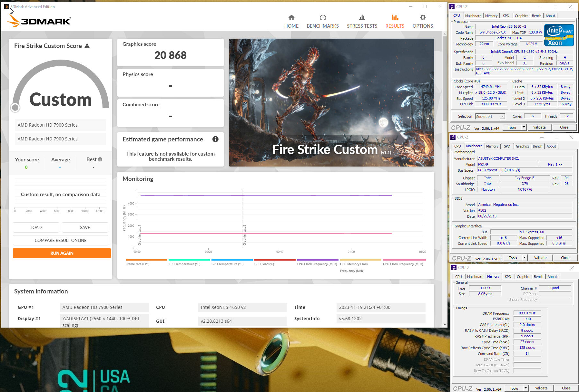The width and height of the screenshot is (579, 392).
Task: Open Tools dropdown arrow in CPU window
Action: [x=524, y=127]
